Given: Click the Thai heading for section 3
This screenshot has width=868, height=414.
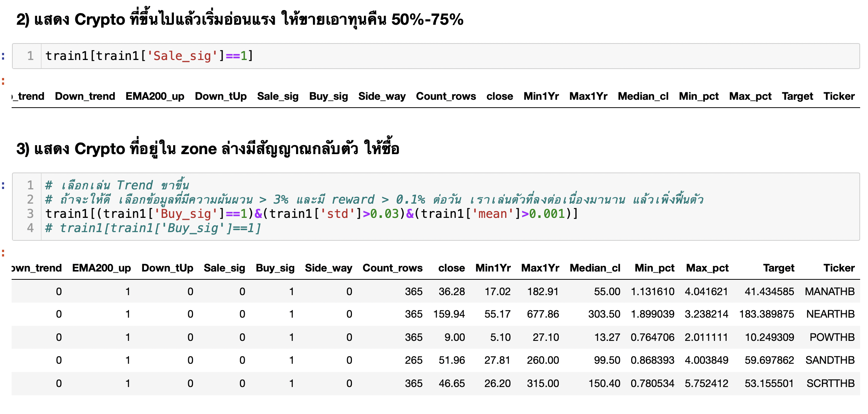Looking at the screenshot, I should pos(208,148).
